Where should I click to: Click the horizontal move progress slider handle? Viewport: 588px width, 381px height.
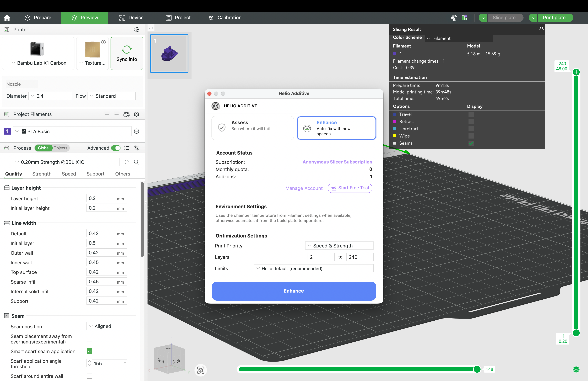click(477, 369)
